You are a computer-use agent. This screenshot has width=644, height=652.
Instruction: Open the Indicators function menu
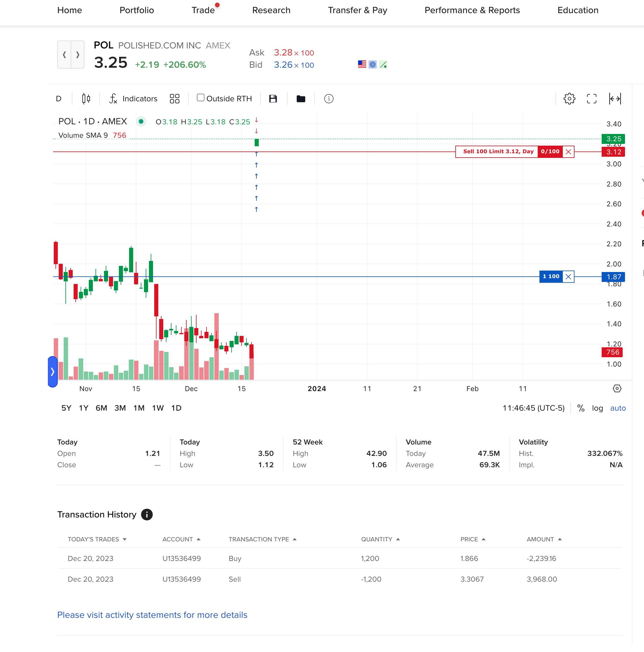point(133,99)
